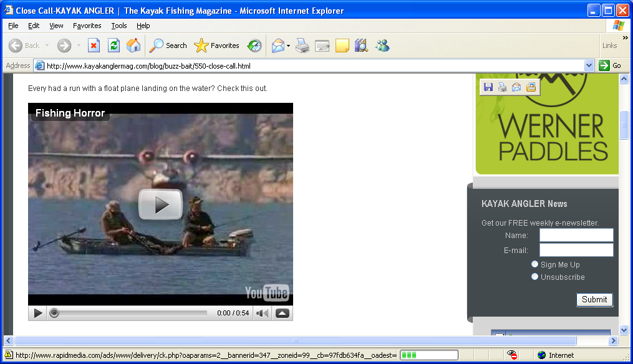Open the Tools menu
The width and height of the screenshot is (633, 364).
point(118,26)
